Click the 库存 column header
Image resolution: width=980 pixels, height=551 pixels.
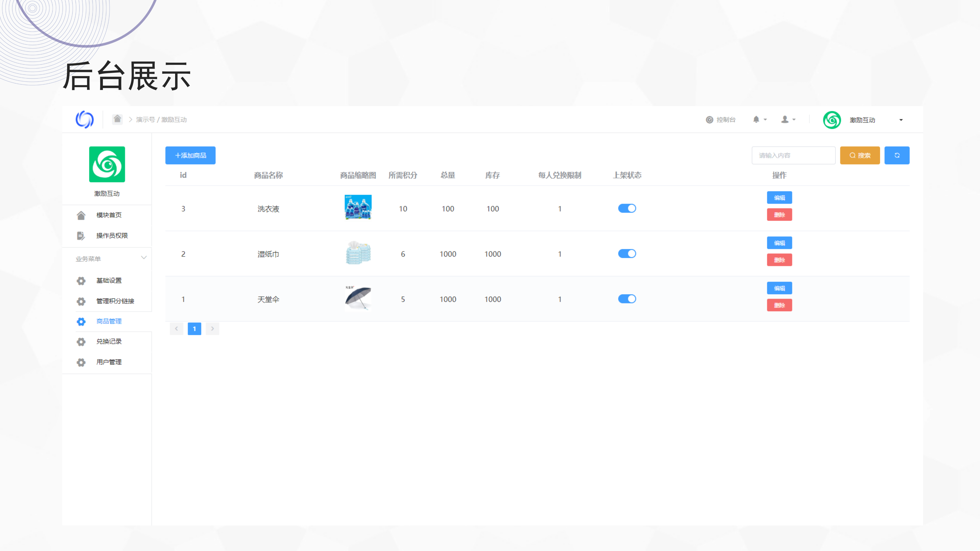coord(492,175)
